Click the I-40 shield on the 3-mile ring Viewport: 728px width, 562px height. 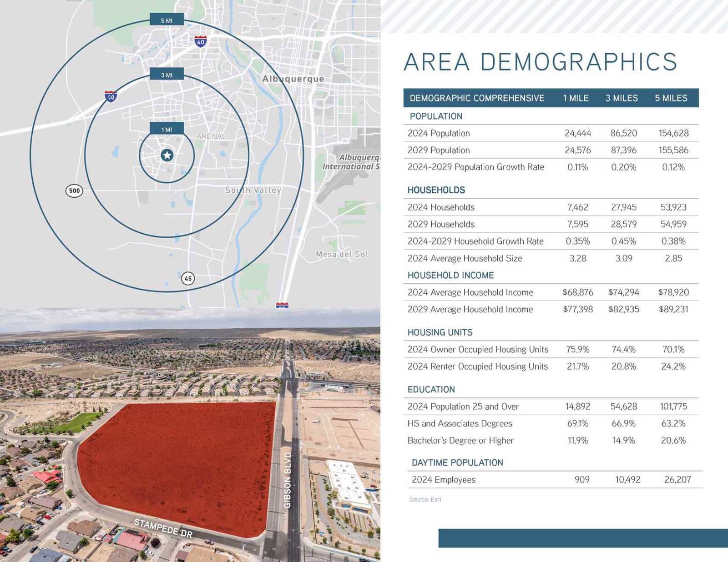pyautogui.click(x=111, y=96)
